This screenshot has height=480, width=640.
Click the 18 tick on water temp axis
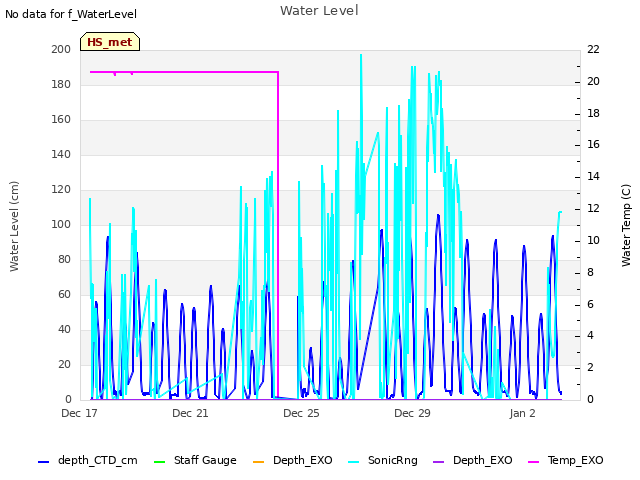click(x=593, y=113)
